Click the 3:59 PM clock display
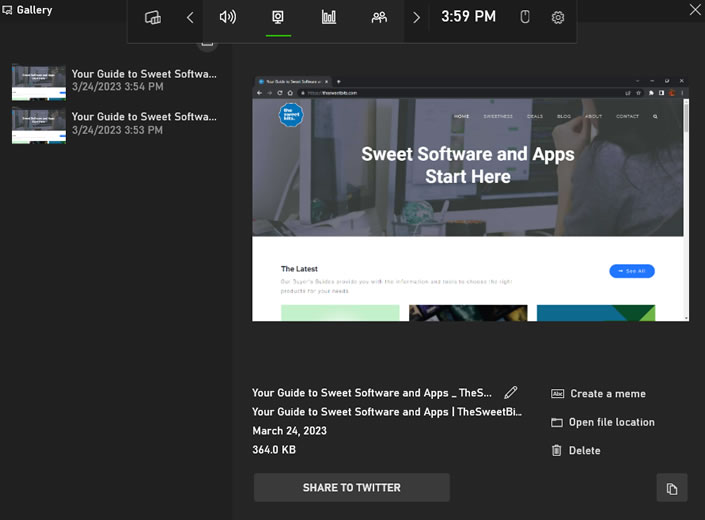Viewport: 705px width, 520px height. (x=468, y=17)
